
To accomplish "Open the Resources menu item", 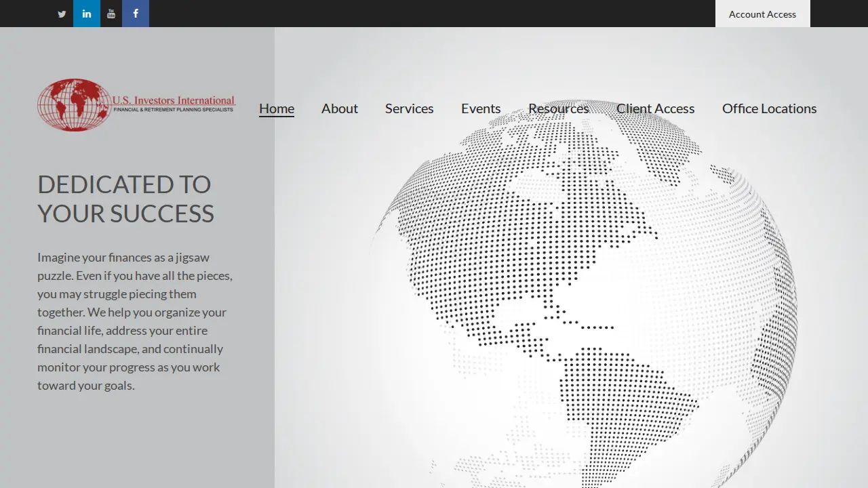I will point(559,108).
